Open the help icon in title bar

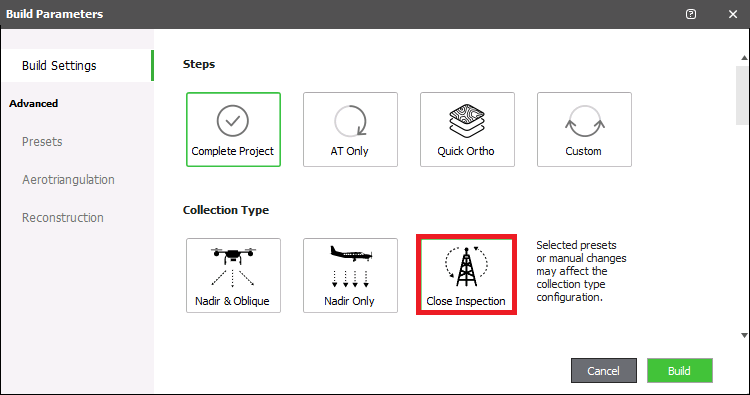(691, 14)
